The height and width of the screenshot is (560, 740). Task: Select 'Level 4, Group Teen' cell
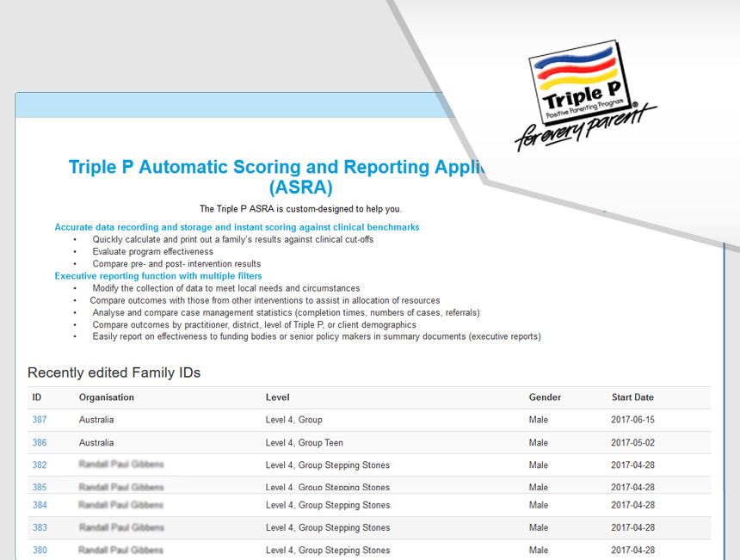tap(304, 442)
